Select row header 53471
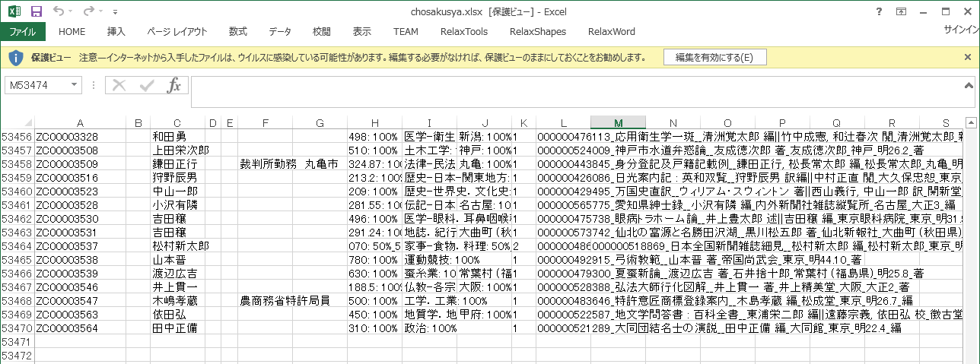 click(x=17, y=341)
